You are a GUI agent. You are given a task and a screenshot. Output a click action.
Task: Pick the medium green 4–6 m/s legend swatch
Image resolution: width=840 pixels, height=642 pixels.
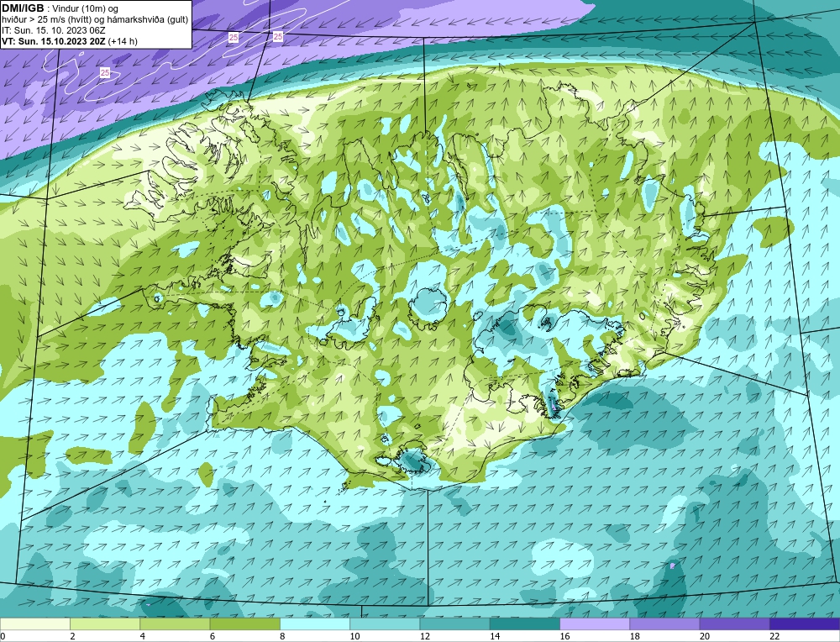coord(175,624)
